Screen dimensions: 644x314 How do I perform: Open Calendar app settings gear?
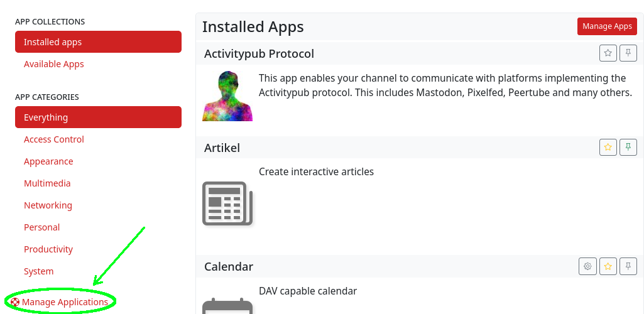[x=587, y=266]
